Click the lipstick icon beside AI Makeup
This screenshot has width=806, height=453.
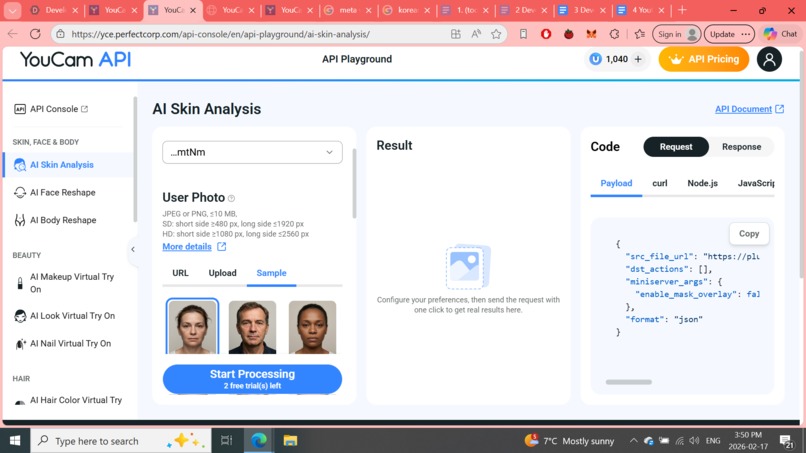tap(20, 283)
